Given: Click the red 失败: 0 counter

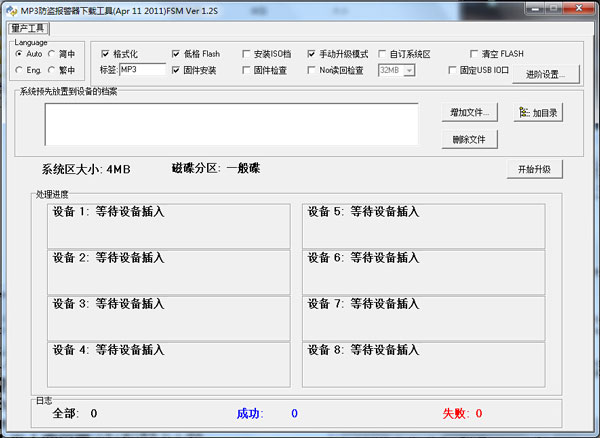Looking at the screenshot, I should pyautogui.click(x=462, y=414).
